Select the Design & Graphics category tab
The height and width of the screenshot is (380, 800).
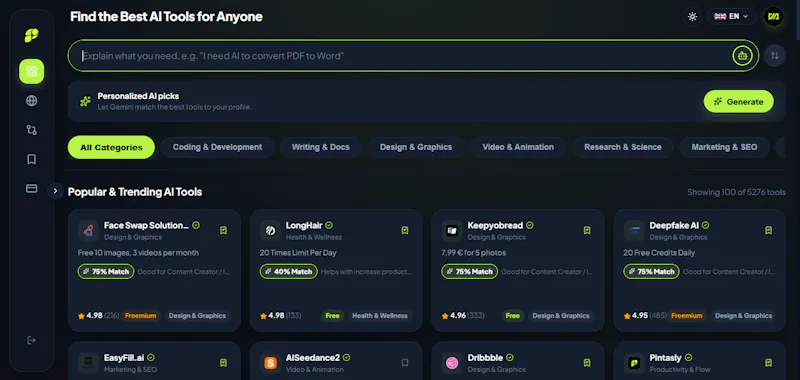[x=416, y=147]
